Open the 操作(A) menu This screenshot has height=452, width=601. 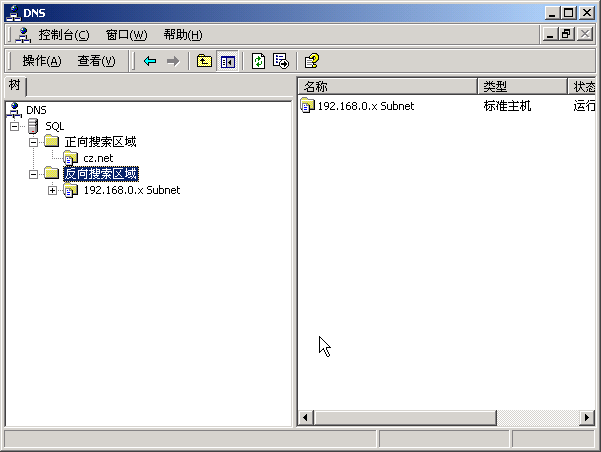[41, 61]
